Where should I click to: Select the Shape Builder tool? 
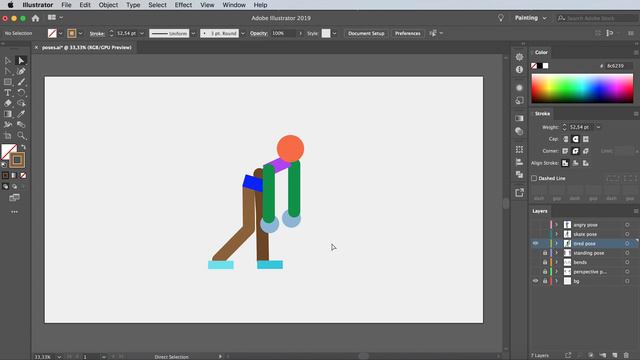coord(21,103)
